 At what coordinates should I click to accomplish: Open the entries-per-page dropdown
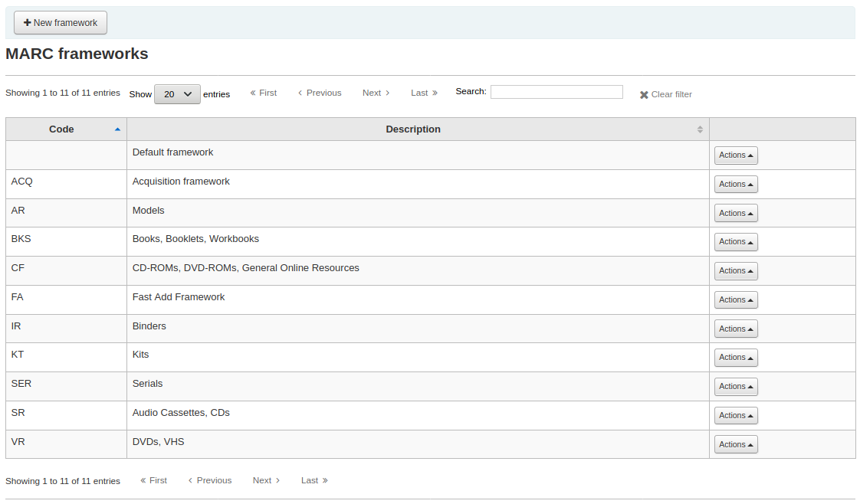[177, 94]
